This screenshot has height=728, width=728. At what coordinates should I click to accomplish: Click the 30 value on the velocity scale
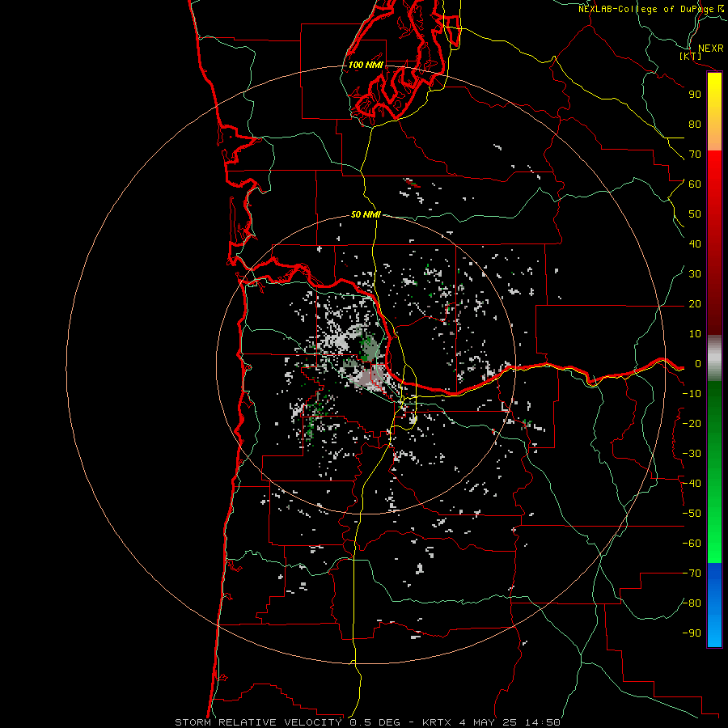coord(695,274)
